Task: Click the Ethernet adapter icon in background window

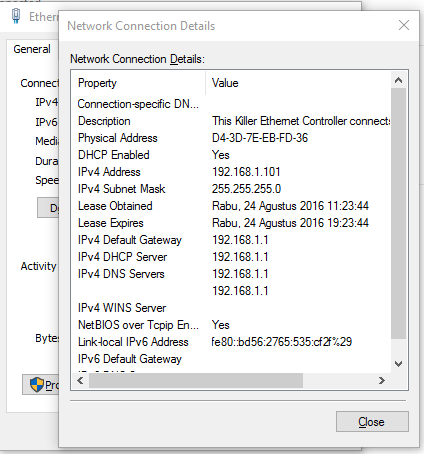Action: [16, 16]
